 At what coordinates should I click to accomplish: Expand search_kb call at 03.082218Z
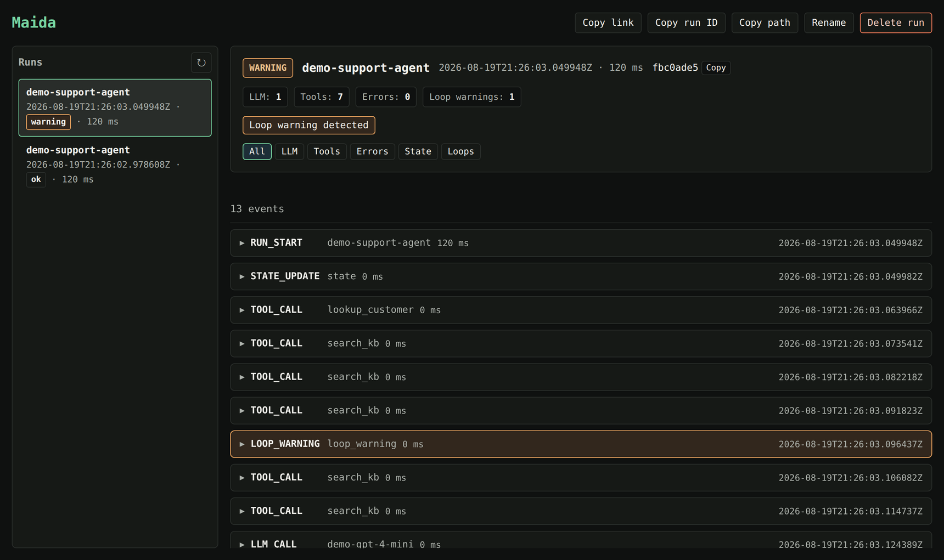pos(581,377)
